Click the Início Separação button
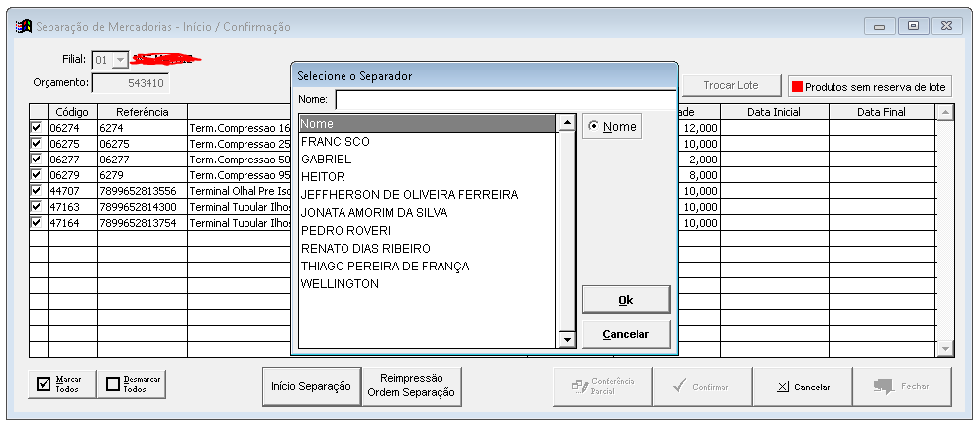 point(311,386)
